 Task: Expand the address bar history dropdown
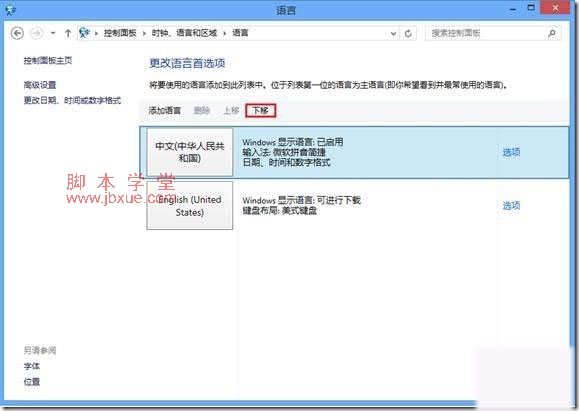(394, 34)
